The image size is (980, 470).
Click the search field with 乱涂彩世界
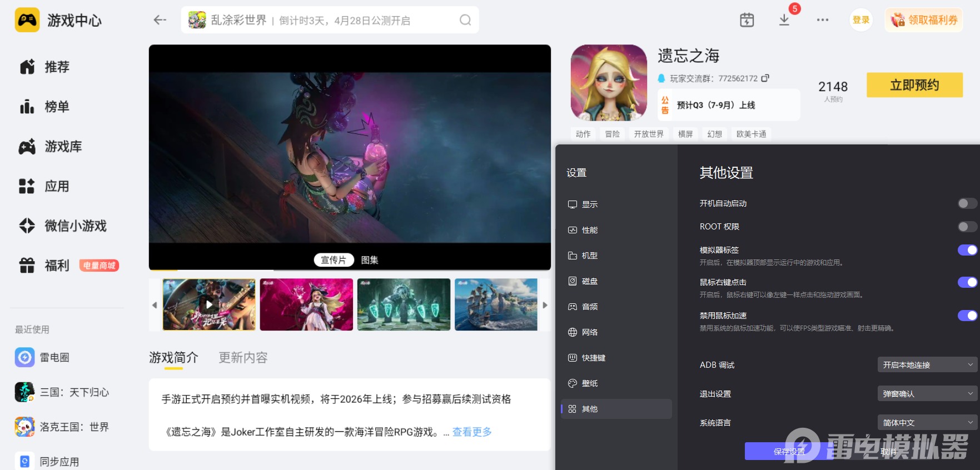point(330,20)
